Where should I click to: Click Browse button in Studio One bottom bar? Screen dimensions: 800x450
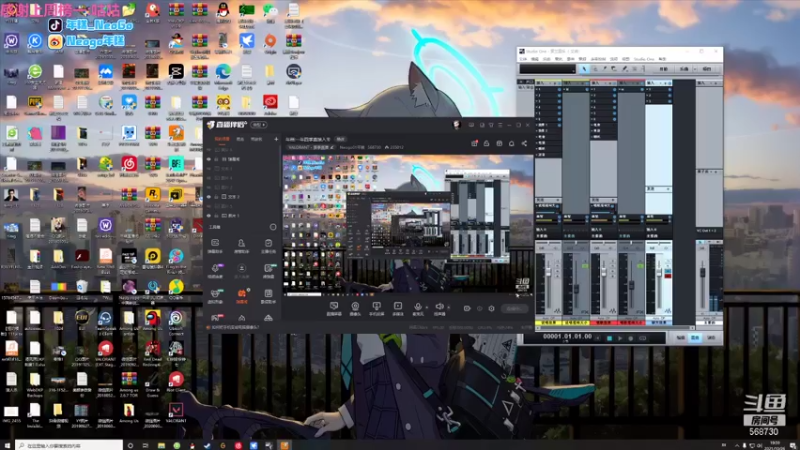[x=711, y=338]
